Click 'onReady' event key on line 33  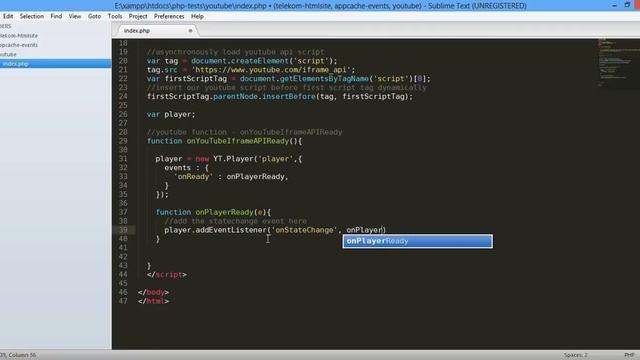tap(193, 176)
